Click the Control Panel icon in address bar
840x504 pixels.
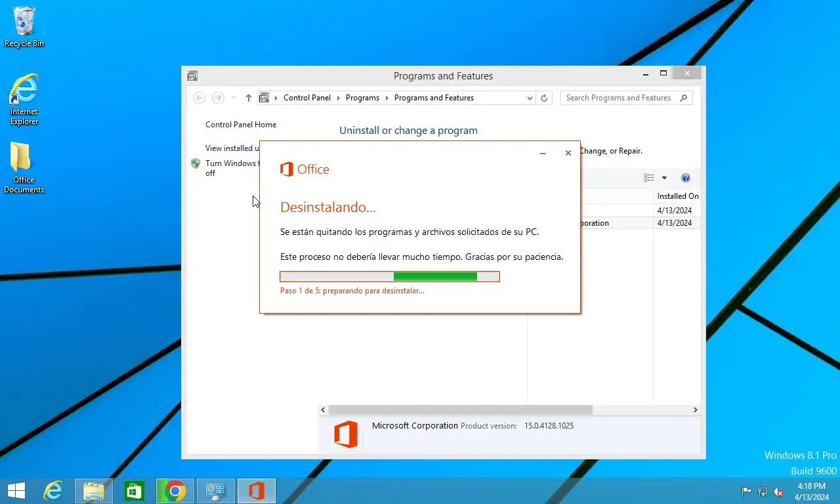tap(264, 98)
